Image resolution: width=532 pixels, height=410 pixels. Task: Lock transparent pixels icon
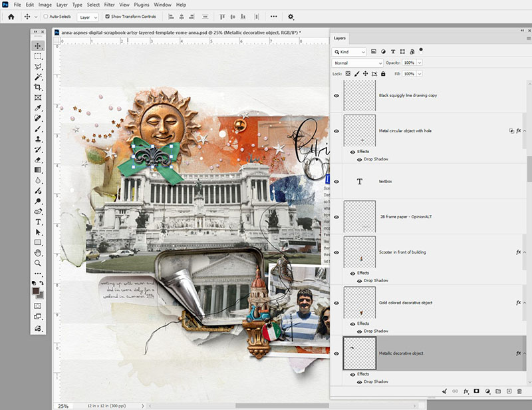(348, 74)
